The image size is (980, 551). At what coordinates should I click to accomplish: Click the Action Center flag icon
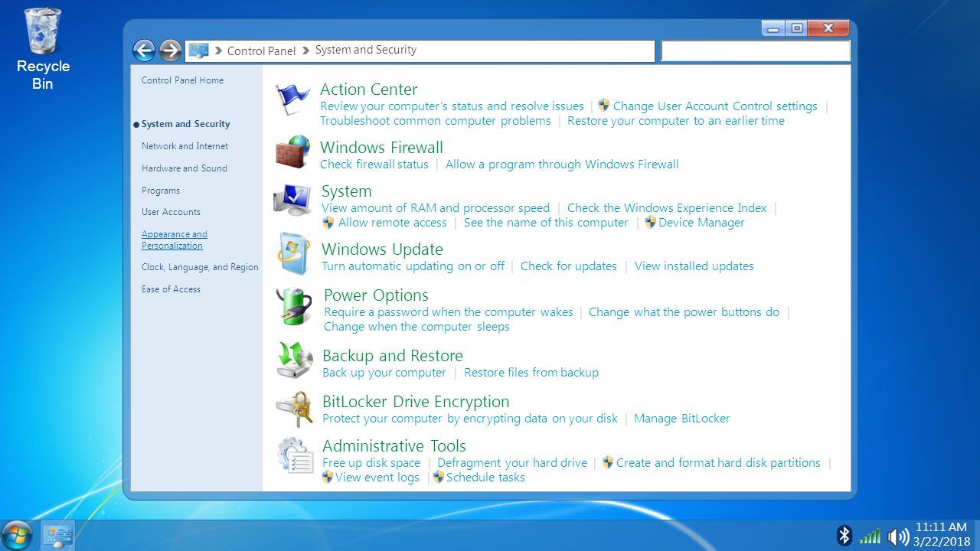292,100
